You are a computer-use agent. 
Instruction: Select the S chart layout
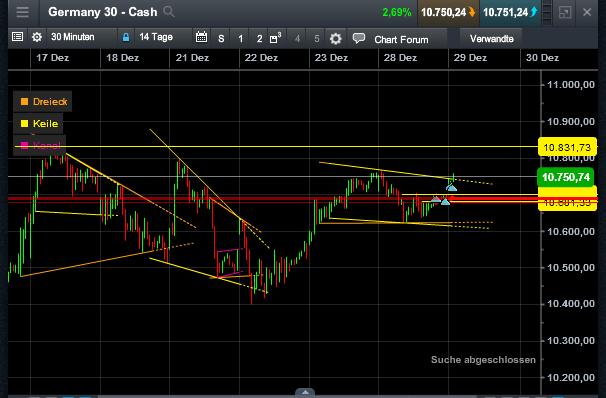[221, 38]
